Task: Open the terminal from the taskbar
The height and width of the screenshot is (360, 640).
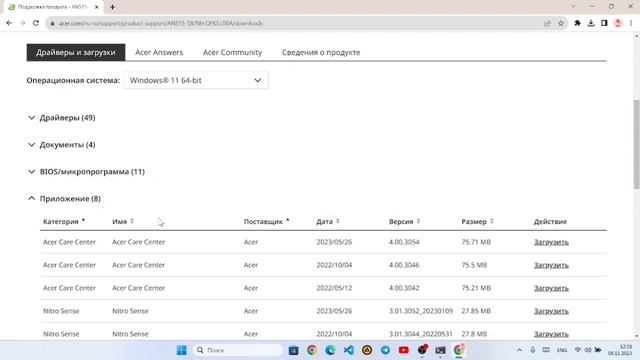Action: (x=440, y=350)
